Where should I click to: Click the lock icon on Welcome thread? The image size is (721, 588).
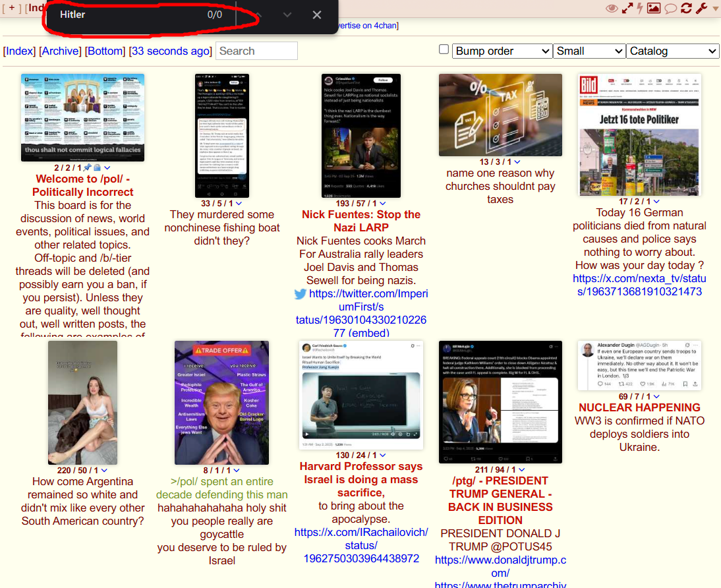click(x=98, y=167)
